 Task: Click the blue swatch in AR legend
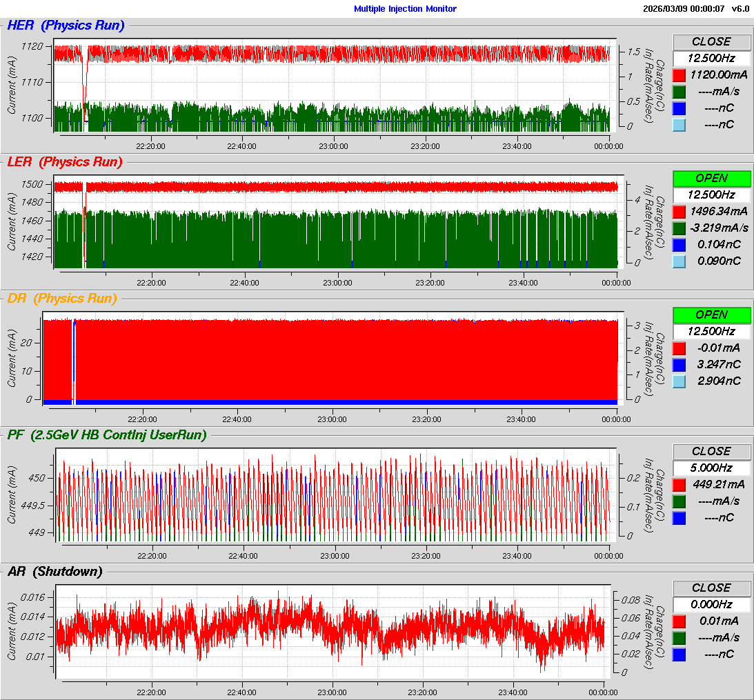coord(679,654)
